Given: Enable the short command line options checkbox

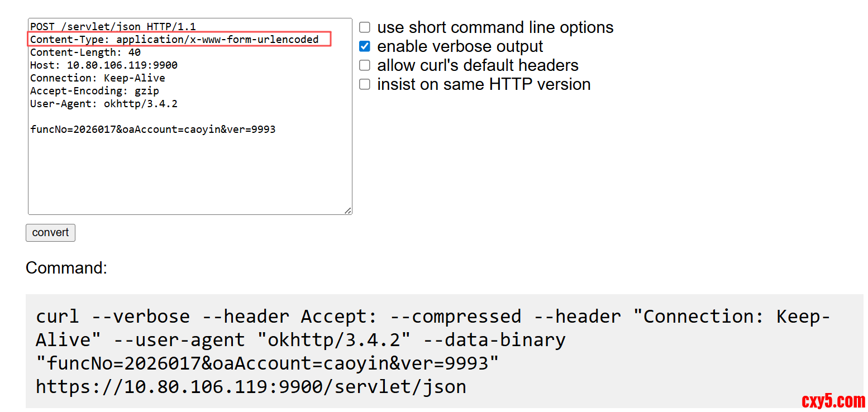Looking at the screenshot, I should (x=365, y=27).
